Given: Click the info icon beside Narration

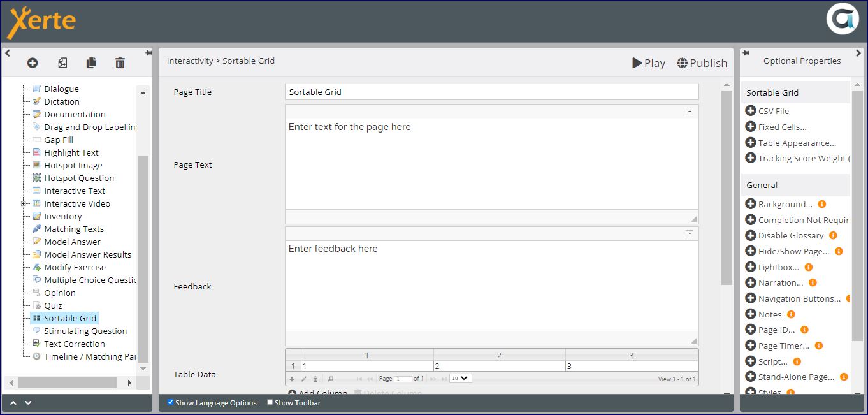Looking at the screenshot, I should (x=813, y=282).
